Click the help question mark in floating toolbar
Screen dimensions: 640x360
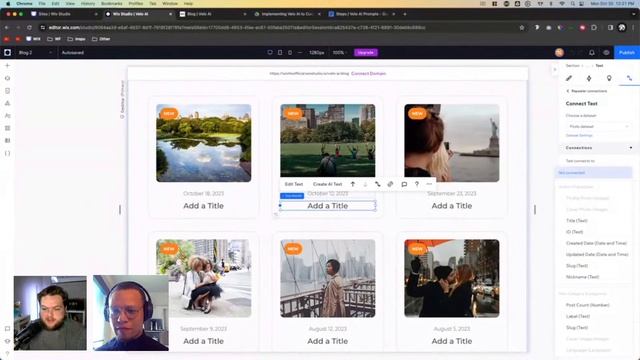[417, 184]
